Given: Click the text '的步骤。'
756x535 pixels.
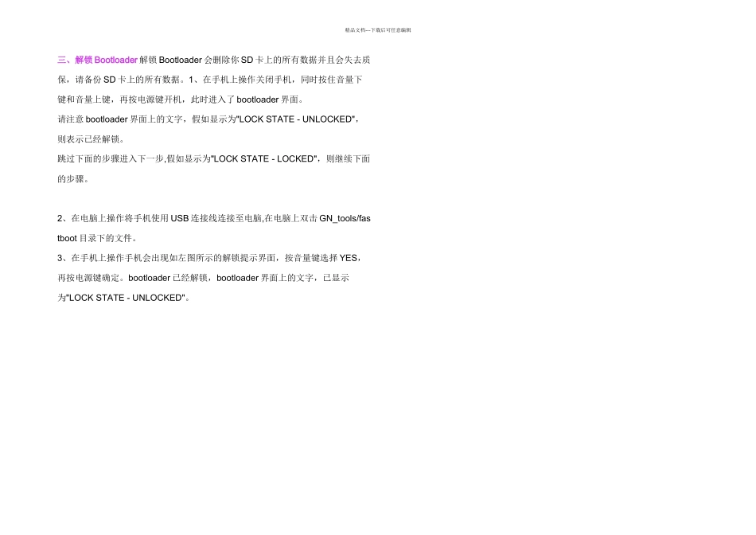Looking at the screenshot, I should click(73, 179).
